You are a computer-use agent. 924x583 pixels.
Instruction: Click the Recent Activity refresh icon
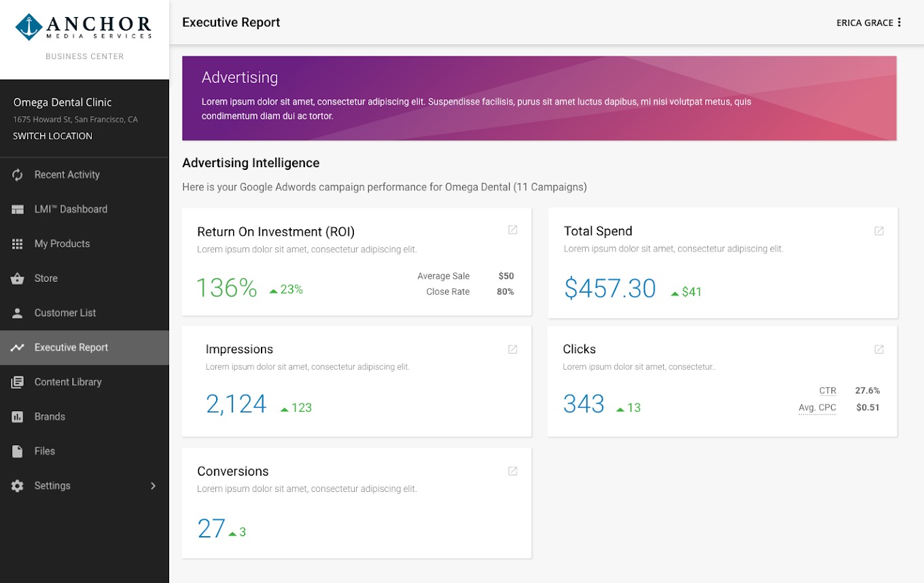[18, 175]
